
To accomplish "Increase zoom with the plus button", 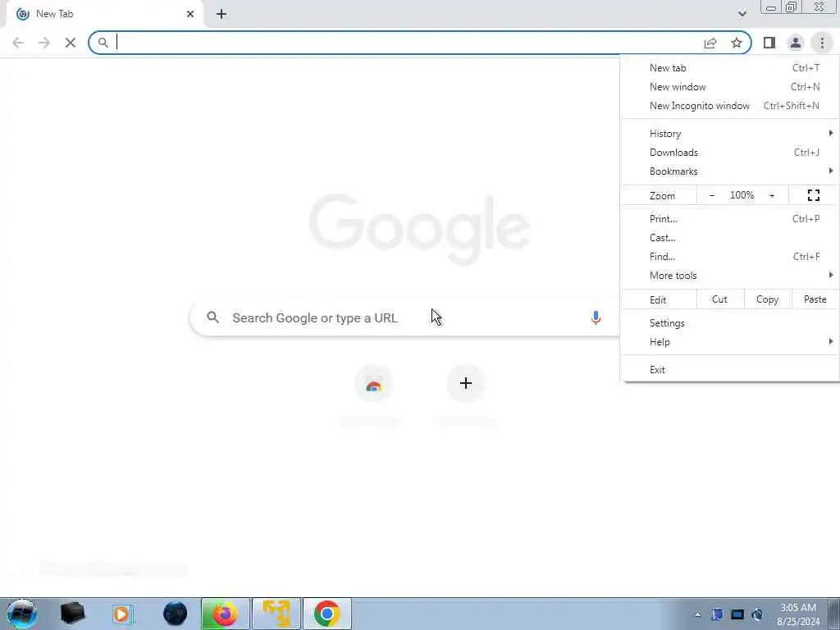I will click(x=772, y=195).
